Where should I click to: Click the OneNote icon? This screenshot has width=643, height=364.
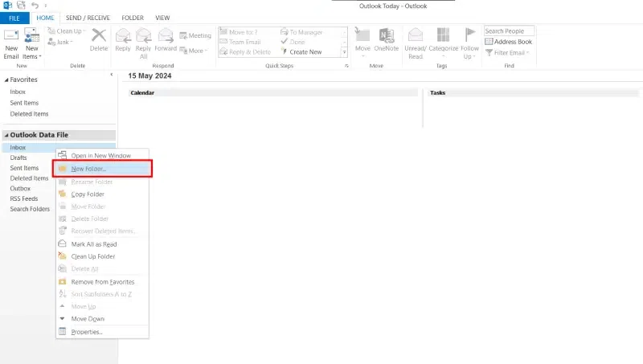387,35
